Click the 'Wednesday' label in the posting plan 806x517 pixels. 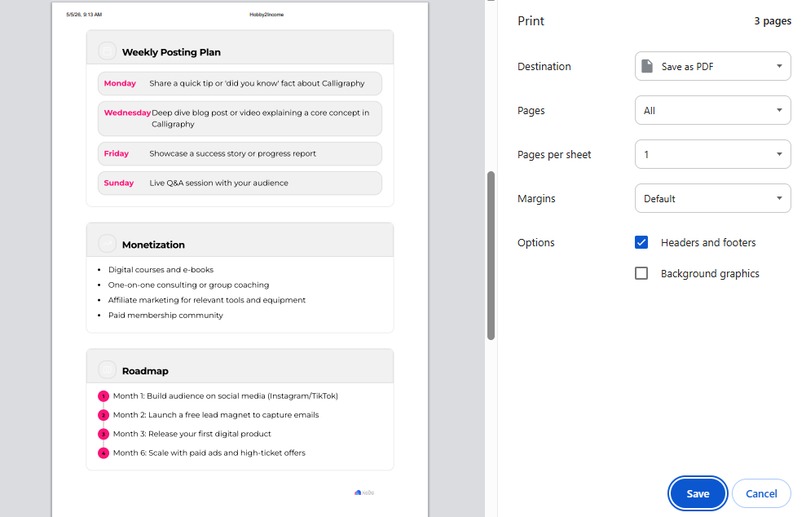pos(127,113)
